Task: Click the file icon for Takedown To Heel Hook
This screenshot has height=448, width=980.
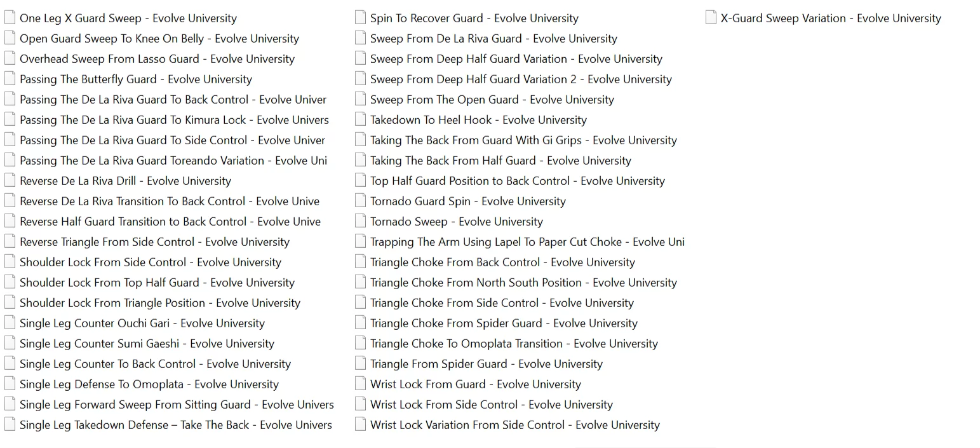Action: click(360, 119)
